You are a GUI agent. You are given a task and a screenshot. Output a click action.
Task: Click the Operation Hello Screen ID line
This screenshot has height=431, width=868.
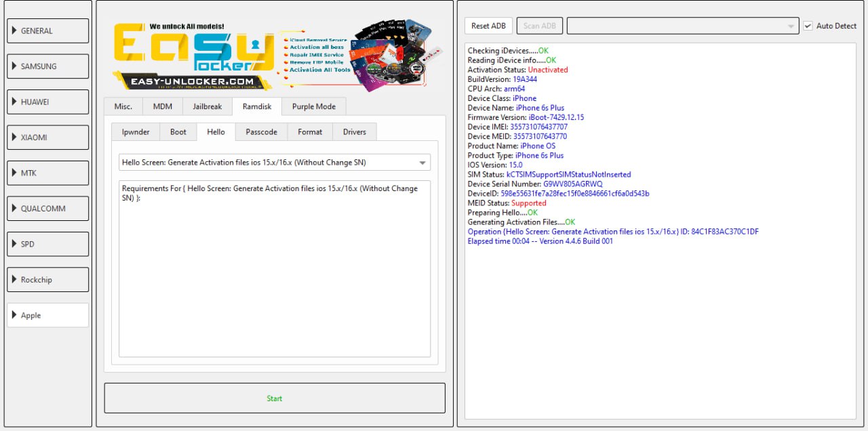tap(613, 231)
